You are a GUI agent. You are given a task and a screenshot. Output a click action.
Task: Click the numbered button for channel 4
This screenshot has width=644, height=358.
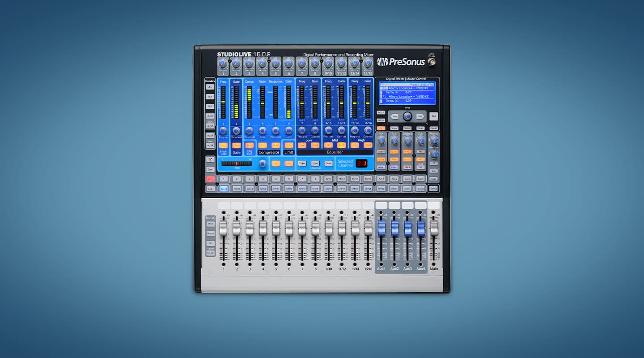(x=263, y=179)
